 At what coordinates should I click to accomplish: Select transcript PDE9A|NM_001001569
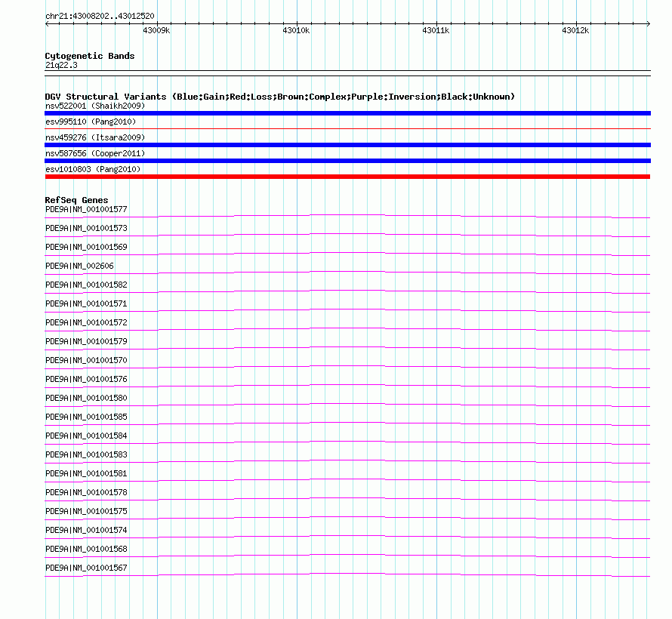pos(86,247)
